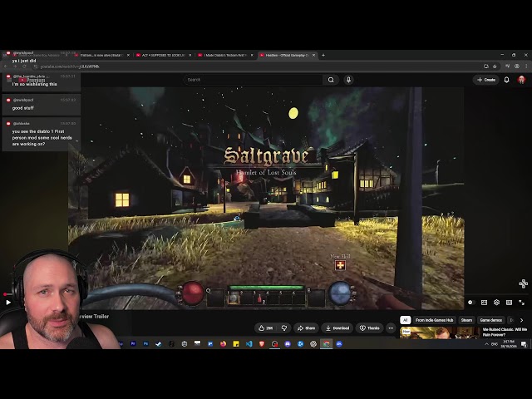Open Chrome from the taskbar
This screenshot has height=399, width=532.
(326, 343)
